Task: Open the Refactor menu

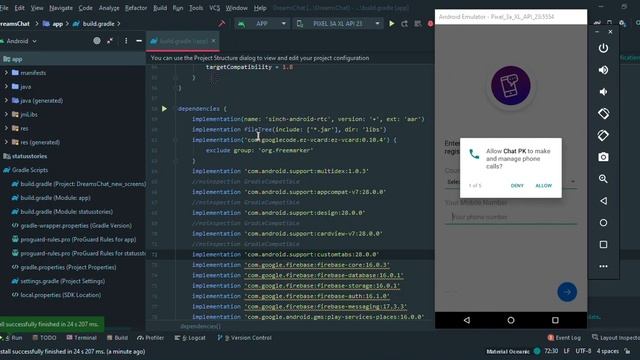Action: coord(136,8)
